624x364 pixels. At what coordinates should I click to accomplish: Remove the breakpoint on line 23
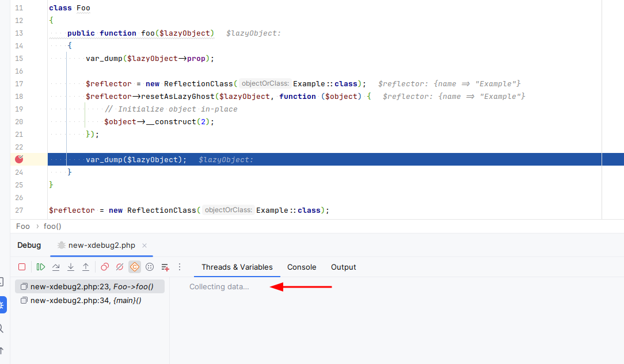coord(19,159)
